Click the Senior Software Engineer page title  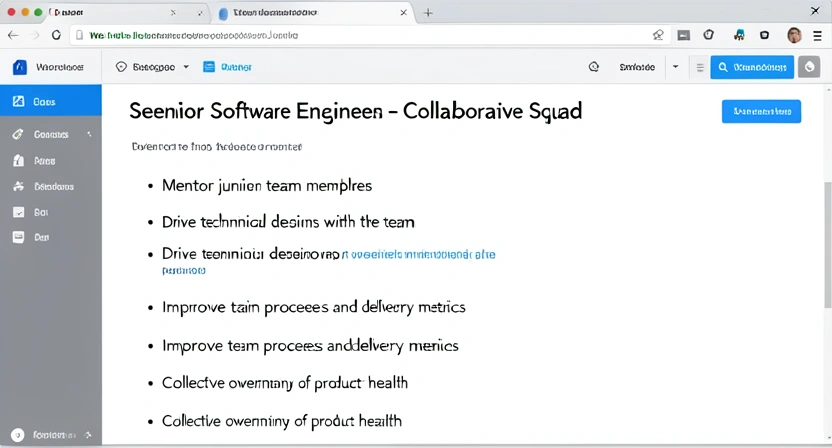pos(356,111)
